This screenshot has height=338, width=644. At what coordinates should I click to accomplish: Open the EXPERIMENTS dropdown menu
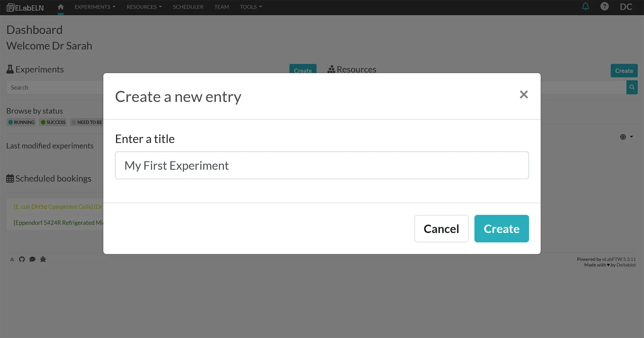coord(95,7)
